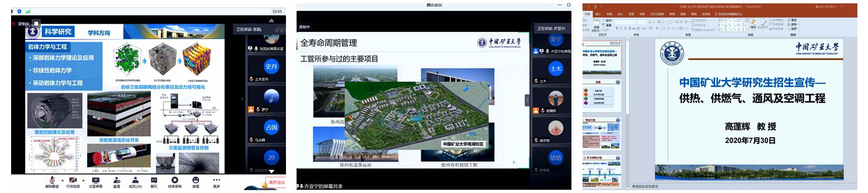Click the 离开会议 leave meeting button
868x193 pixels.
(276, 182)
